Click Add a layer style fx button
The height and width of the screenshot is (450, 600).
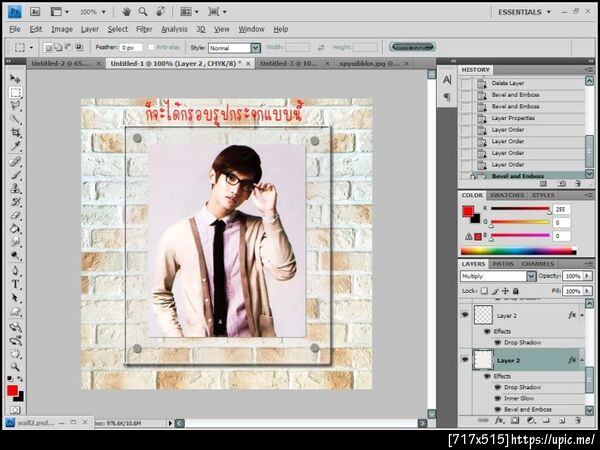499,420
